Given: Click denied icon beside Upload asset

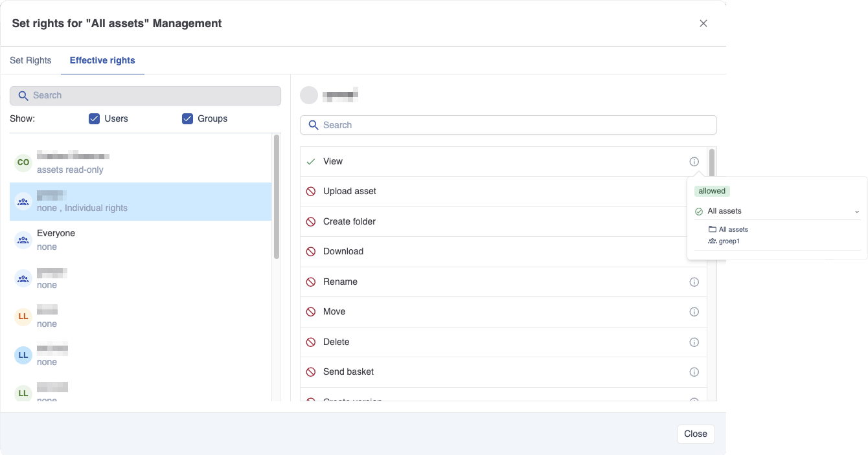Looking at the screenshot, I should (x=311, y=192).
